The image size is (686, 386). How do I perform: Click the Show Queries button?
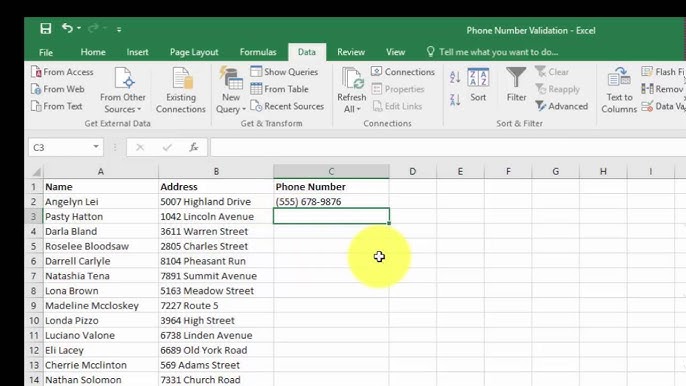tap(284, 72)
